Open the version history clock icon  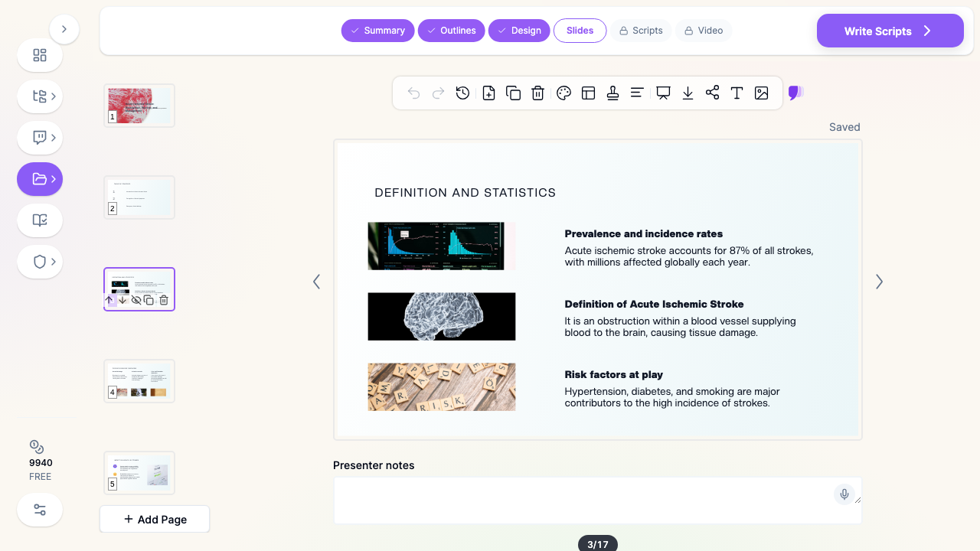[462, 93]
